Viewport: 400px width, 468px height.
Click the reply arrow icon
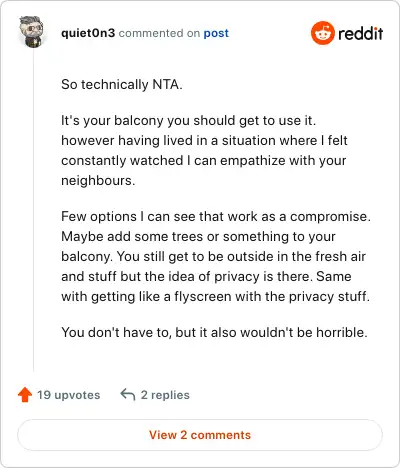(128, 394)
